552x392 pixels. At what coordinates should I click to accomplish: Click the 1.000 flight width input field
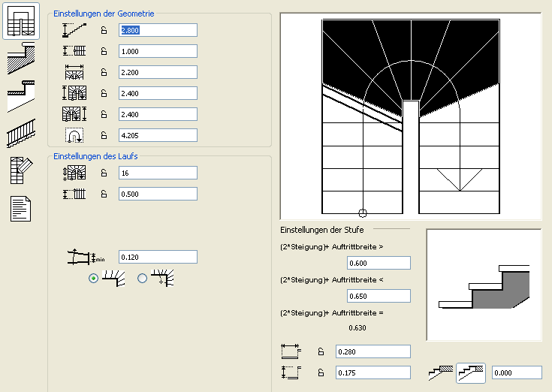click(x=158, y=51)
